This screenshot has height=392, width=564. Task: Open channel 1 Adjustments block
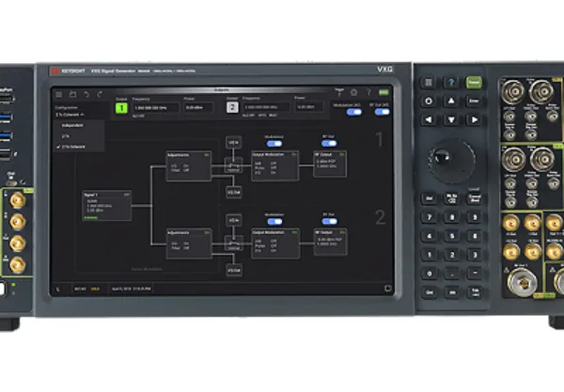coord(189,165)
